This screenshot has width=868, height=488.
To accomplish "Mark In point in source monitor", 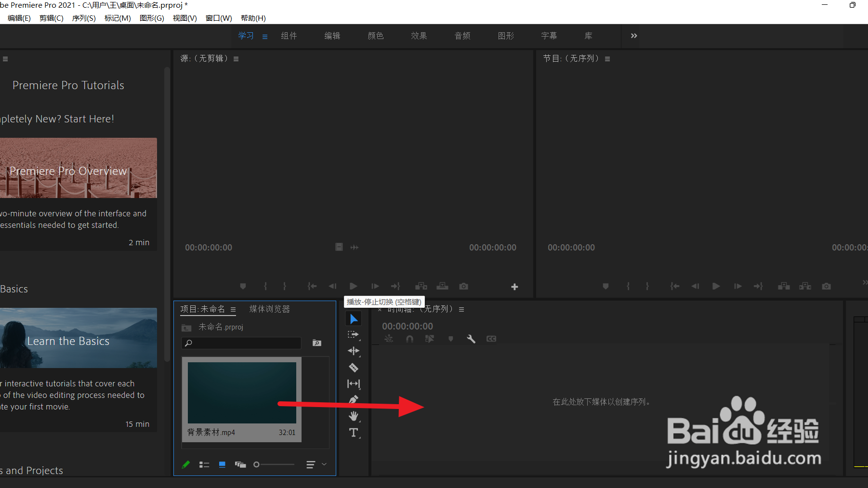I will click(265, 286).
